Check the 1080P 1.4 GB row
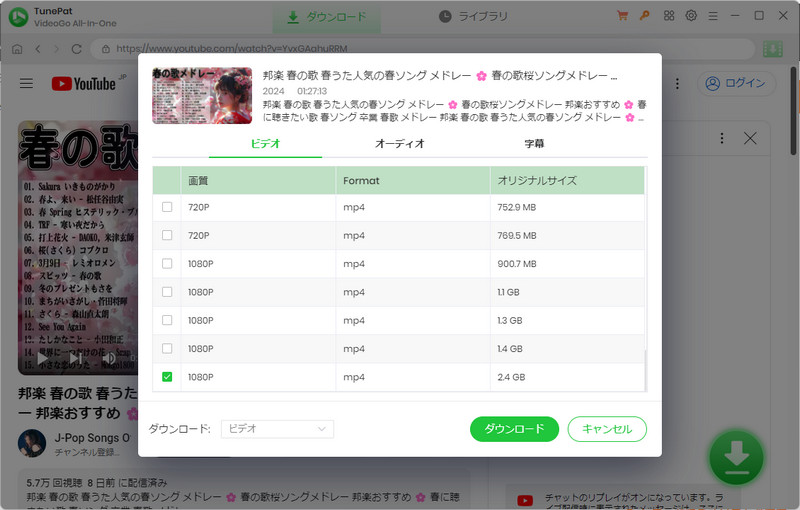This screenshot has width=800, height=510. pyautogui.click(x=167, y=348)
